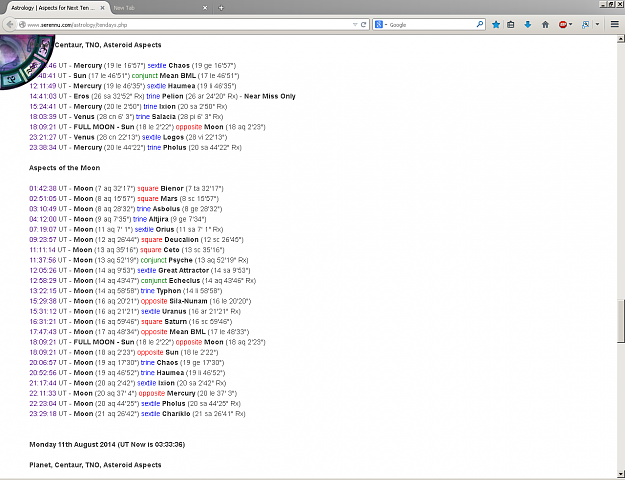Image resolution: width=625 pixels, height=480 pixels.
Task: Open the dropdown arrow next to hamburger menu
Action: [597, 25]
